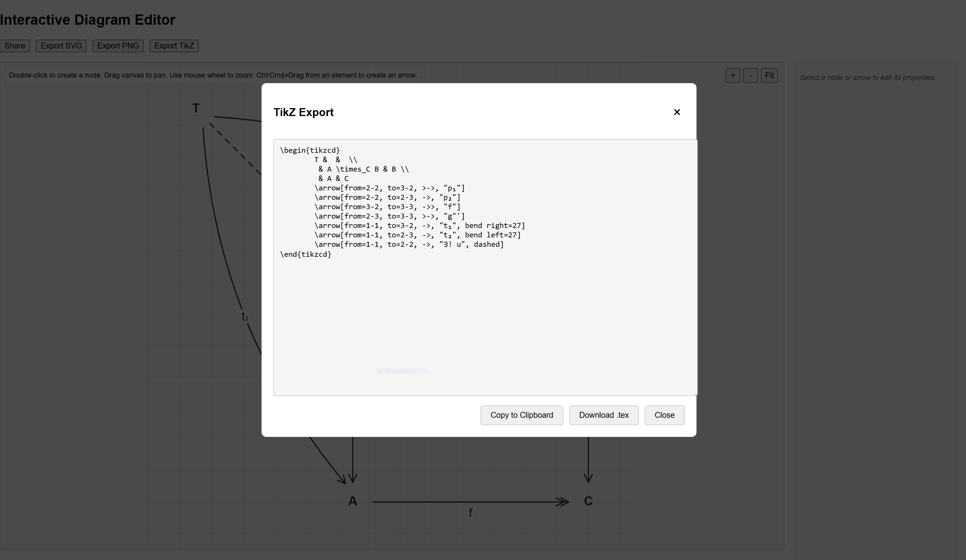The height and width of the screenshot is (560, 966).
Task: Click the t₁ arrow label on canvas
Action: pyautogui.click(x=245, y=317)
